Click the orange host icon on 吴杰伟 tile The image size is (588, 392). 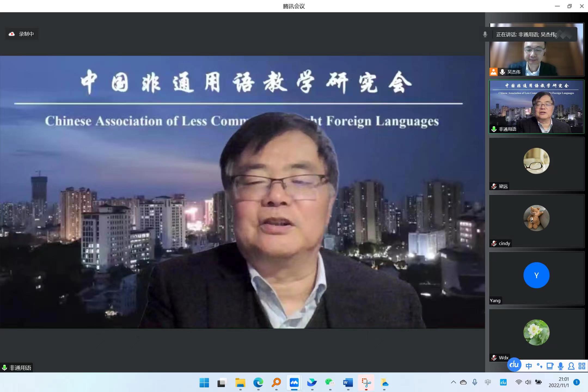493,72
